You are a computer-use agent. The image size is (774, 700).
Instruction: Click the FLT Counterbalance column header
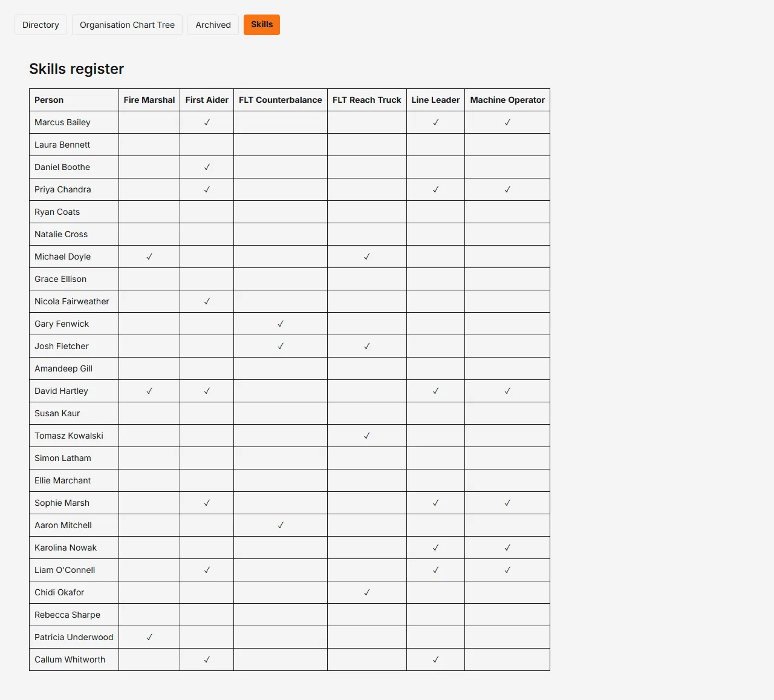click(281, 100)
